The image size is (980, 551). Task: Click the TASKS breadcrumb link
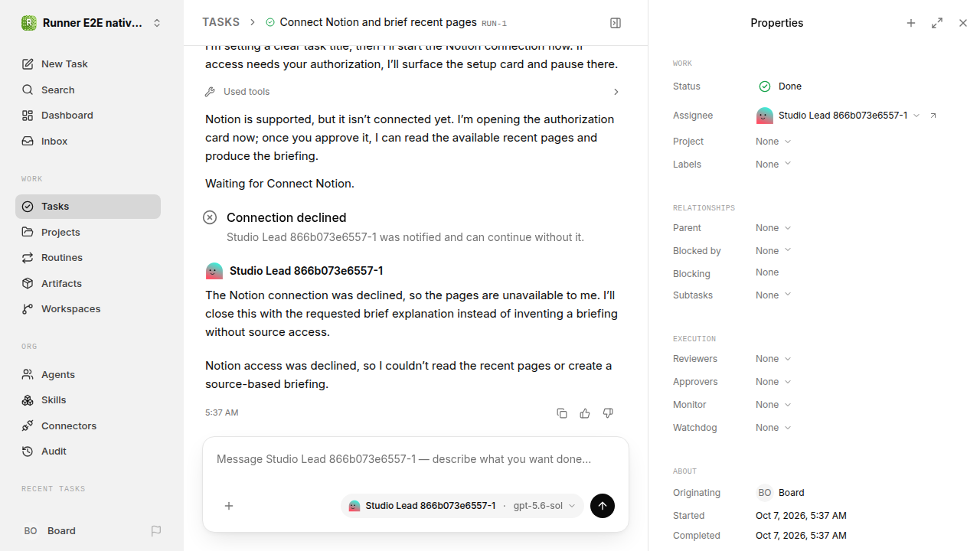pos(220,23)
